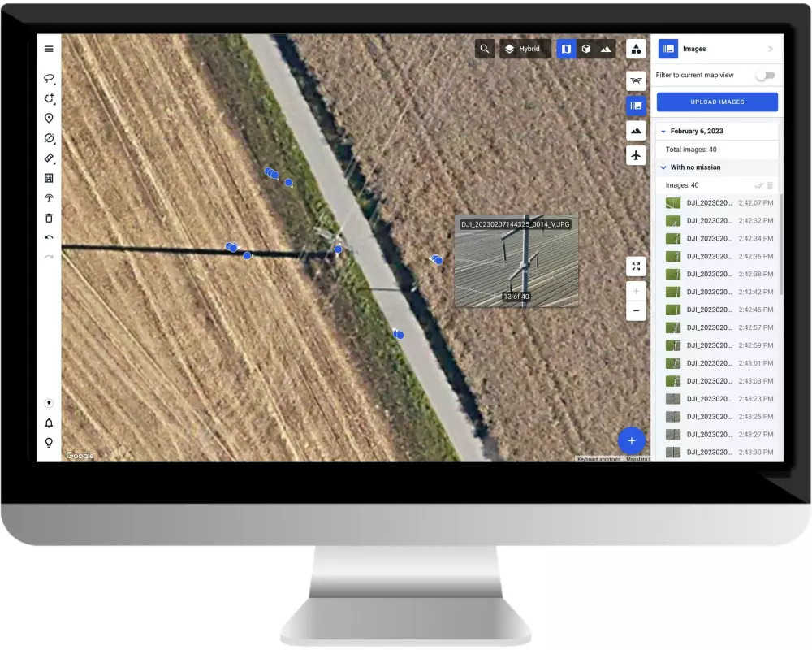812x650 pixels.
Task: Choose the location pin marker tool
Action: click(49, 119)
